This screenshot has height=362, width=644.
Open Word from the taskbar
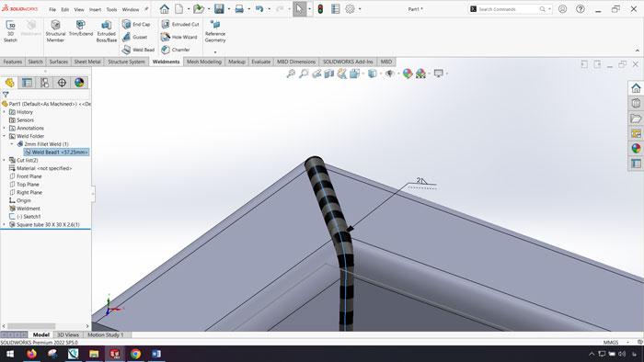156,354
